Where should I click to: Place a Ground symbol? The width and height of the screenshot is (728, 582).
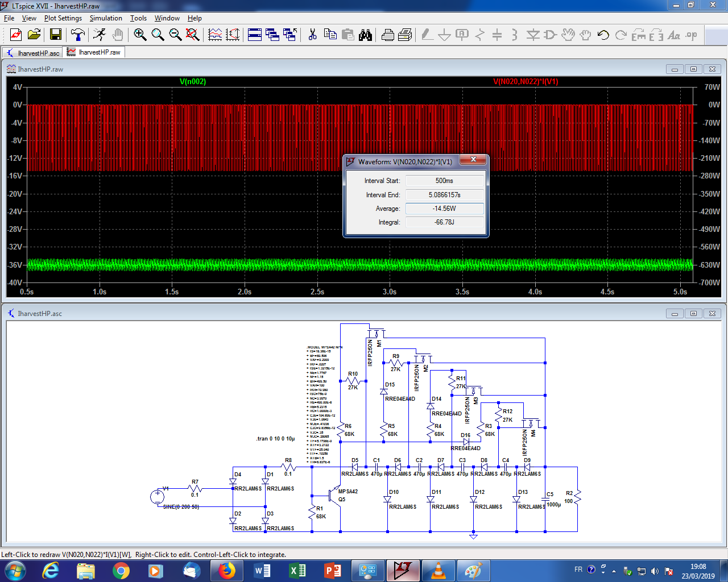coord(444,35)
